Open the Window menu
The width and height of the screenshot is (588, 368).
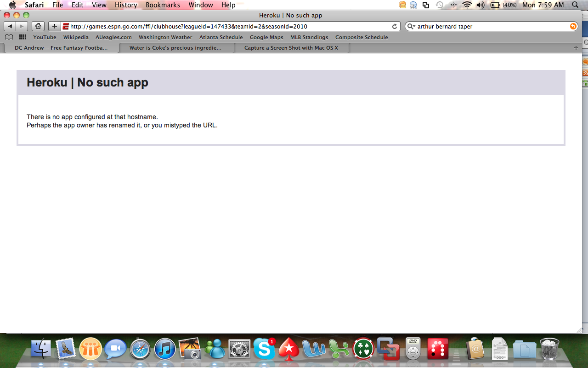point(201,5)
